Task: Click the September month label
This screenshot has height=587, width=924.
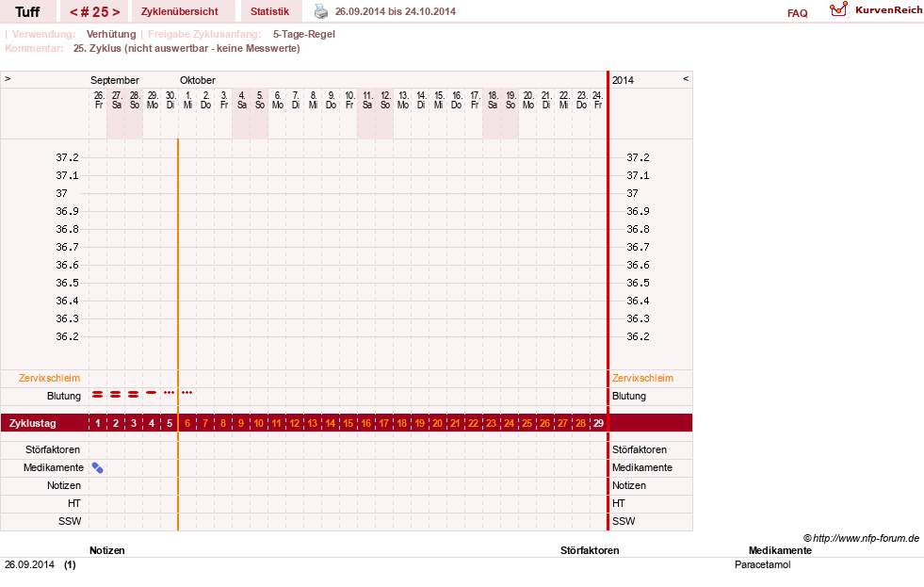Action: 114,80
